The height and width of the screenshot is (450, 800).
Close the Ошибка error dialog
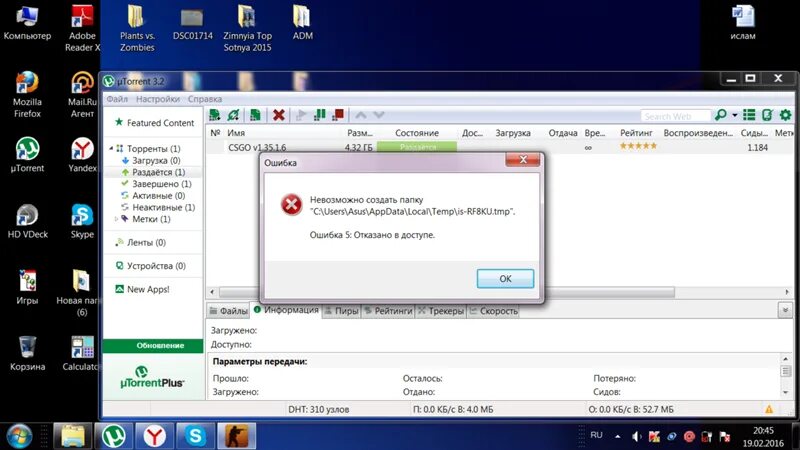pyautogui.click(x=522, y=160)
